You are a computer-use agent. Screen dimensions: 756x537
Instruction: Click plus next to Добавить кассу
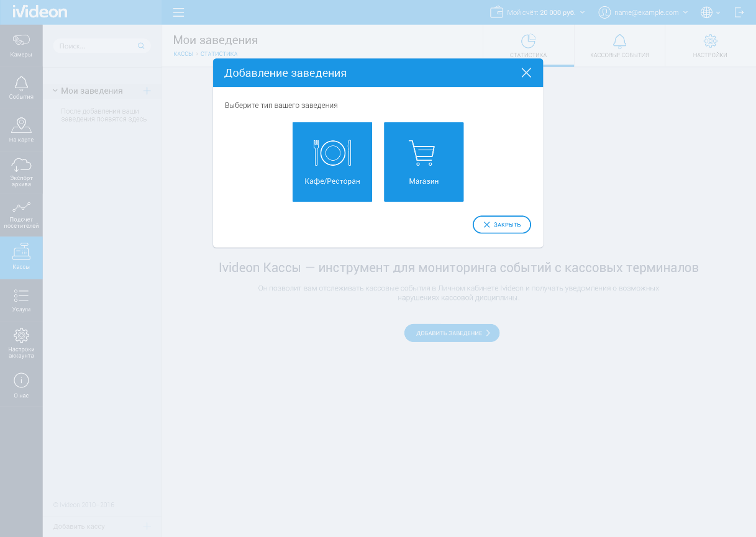tap(147, 526)
